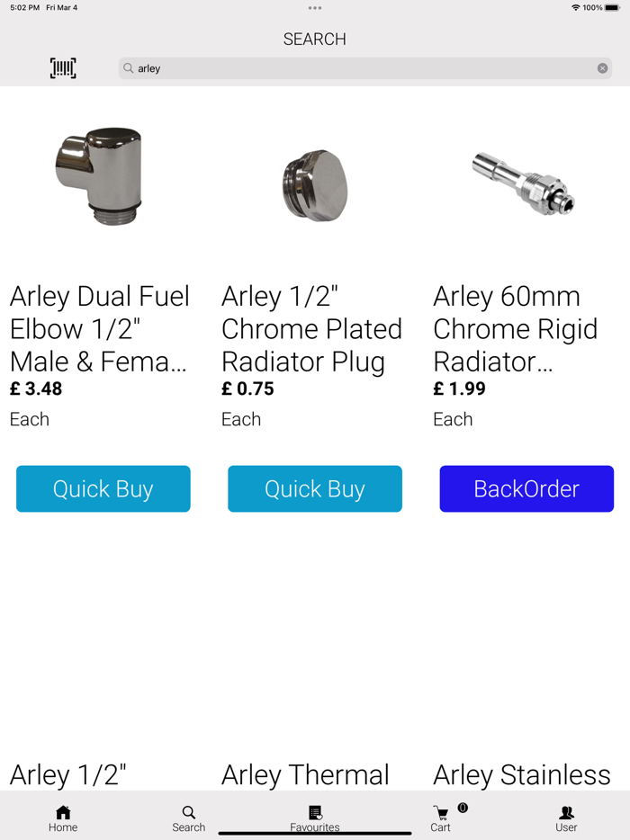This screenshot has height=840, width=630.
Task: Open the Arley 60mm Chrome Rigid Radiator title
Action: click(x=516, y=329)
